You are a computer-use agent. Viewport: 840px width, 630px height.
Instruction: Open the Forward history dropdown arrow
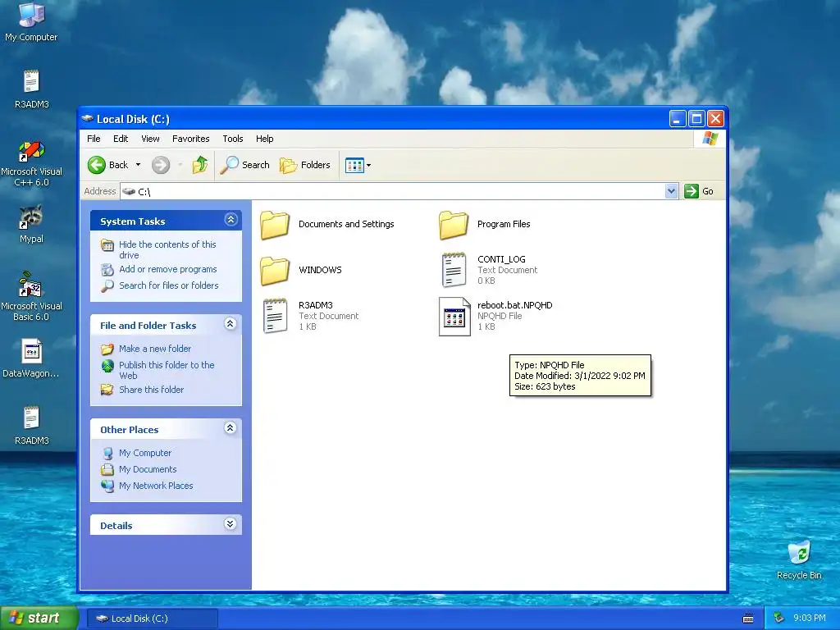click(x=180, y=164)
